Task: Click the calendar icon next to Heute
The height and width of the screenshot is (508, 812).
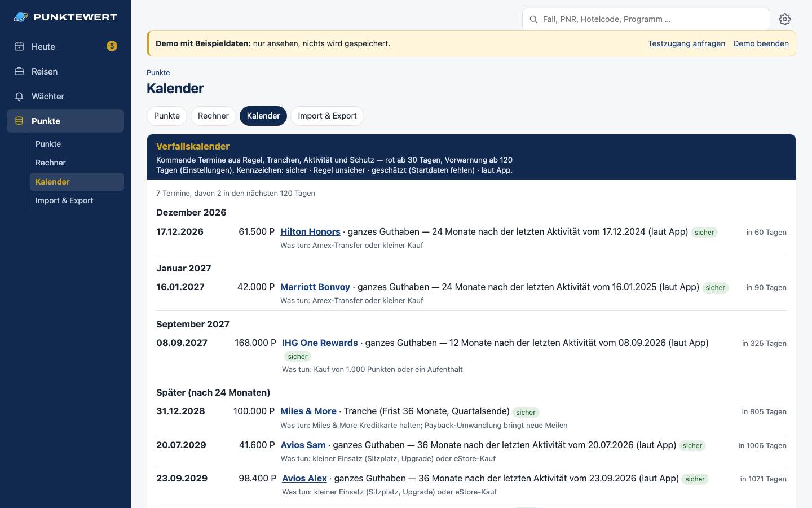Action: 19,46
